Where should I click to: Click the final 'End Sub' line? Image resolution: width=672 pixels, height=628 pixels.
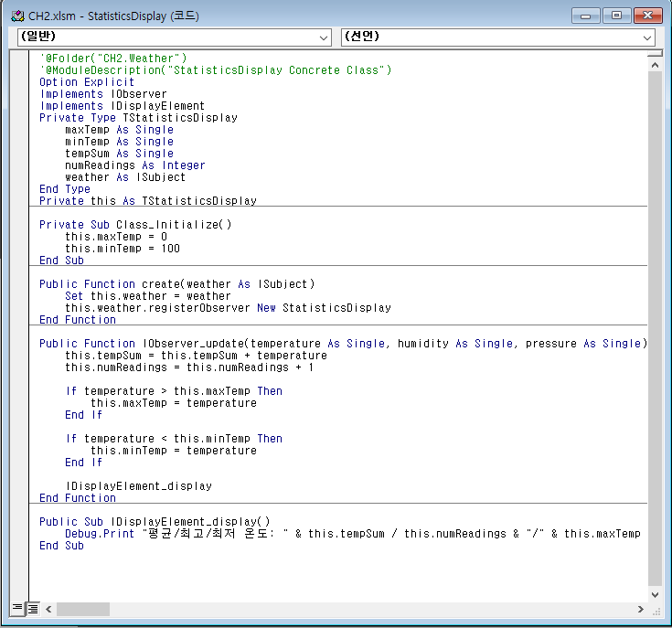tap(61, 546)
